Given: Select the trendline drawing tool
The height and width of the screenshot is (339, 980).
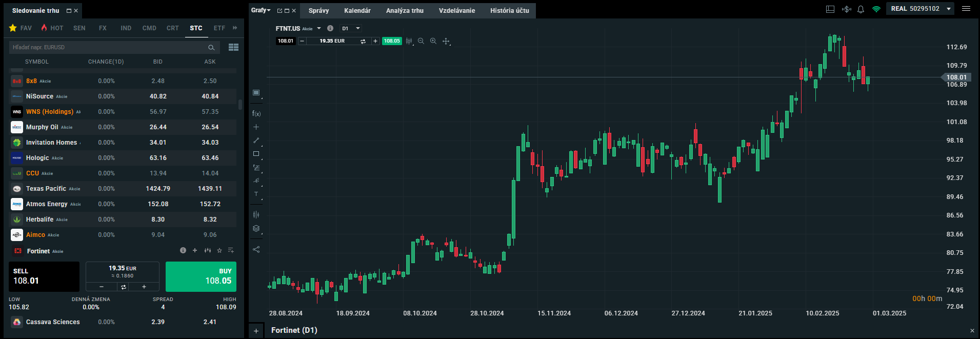Looking at the screenshot, I should pyautogui.click(x=256, y=141).
